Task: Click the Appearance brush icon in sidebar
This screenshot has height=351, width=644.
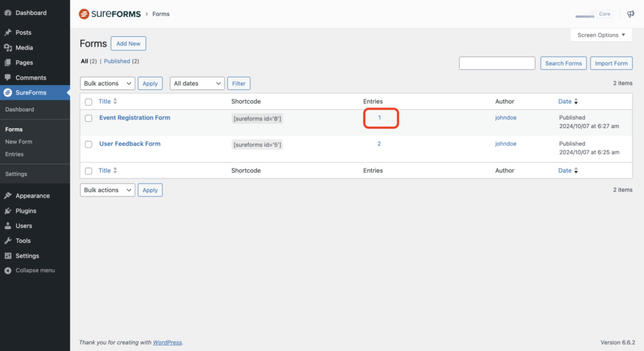Action: coord(8,196)
